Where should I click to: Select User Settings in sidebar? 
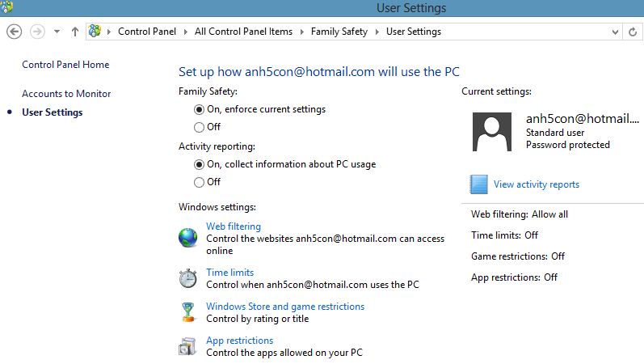[53, 112]
